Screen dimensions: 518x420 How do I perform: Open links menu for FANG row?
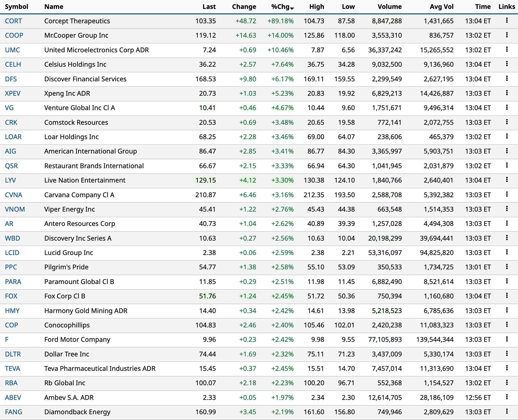(507, 411)
